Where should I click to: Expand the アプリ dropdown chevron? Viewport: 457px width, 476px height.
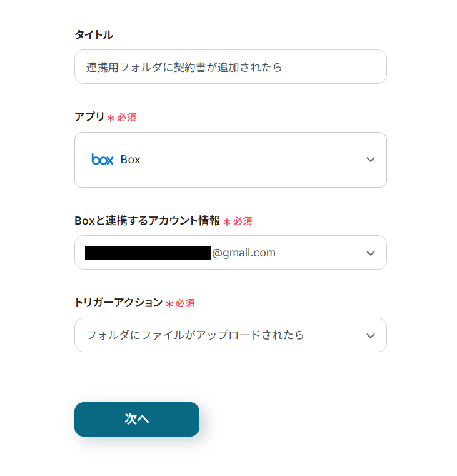pyautogui.click(x=370, y=160)
